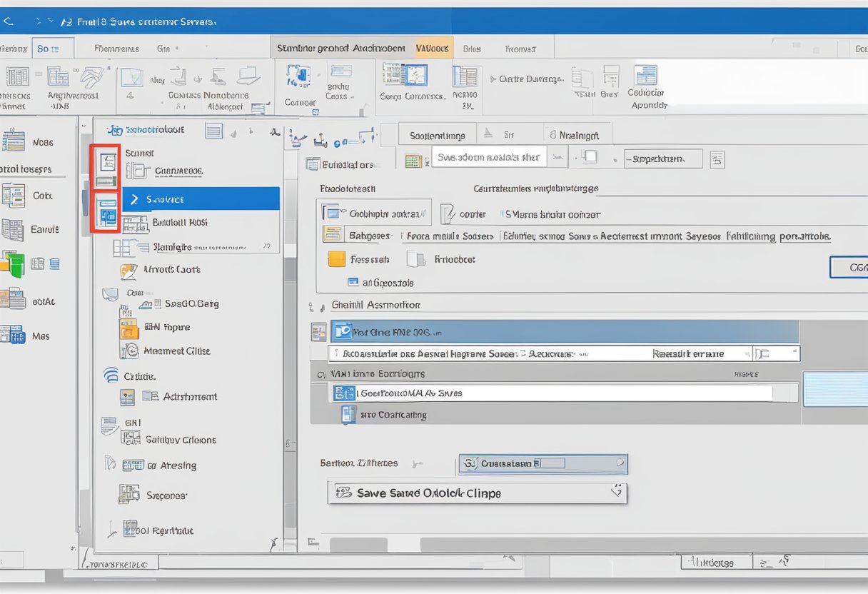Click the Save text input field
This screenshot has width=868, height=594.
(x=488, y=158)
